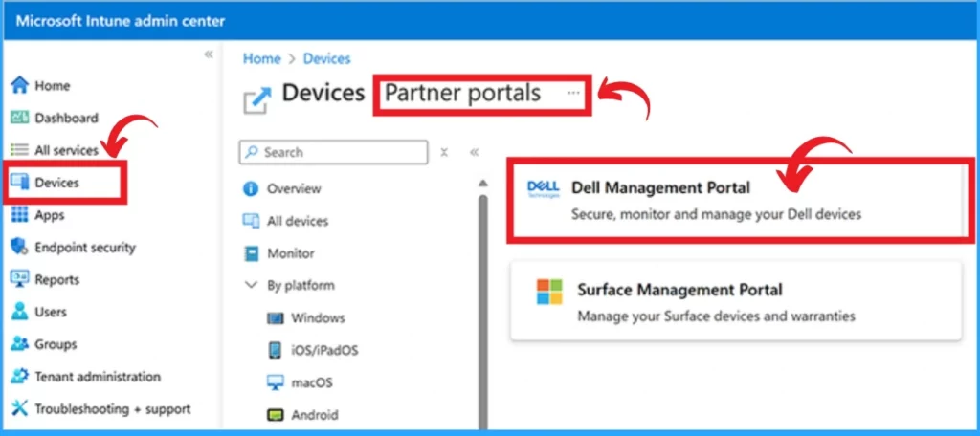Select Monitor in Devices menu
Viewport: 980px width, 436px height.
291,253
